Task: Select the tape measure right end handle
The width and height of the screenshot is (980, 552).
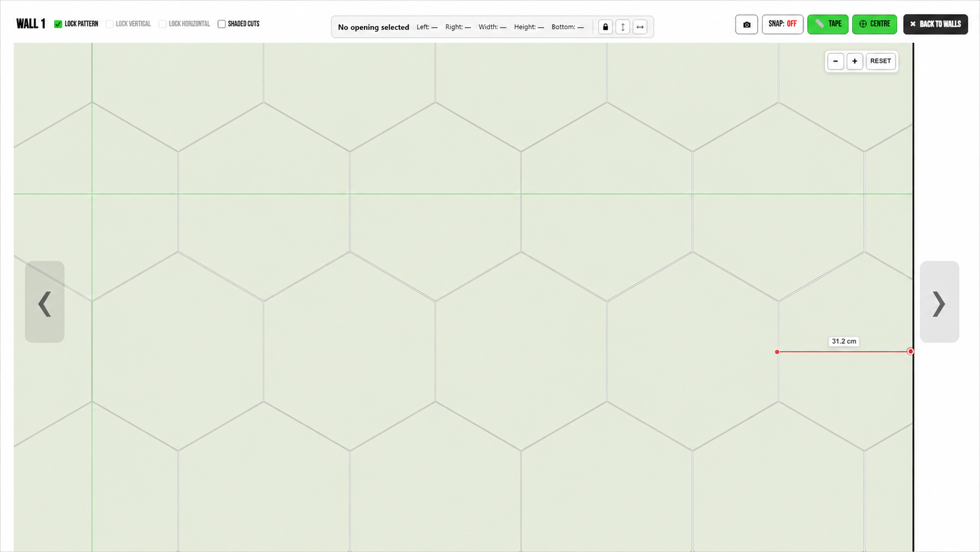Action: click(910, 351)
